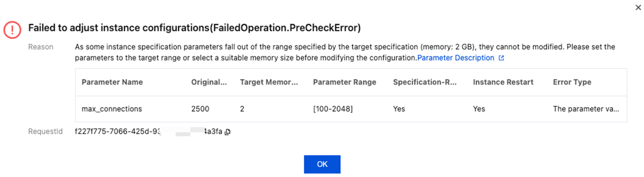Click the truncated error type text
The image size is (644, 177).
coord(586,109)
